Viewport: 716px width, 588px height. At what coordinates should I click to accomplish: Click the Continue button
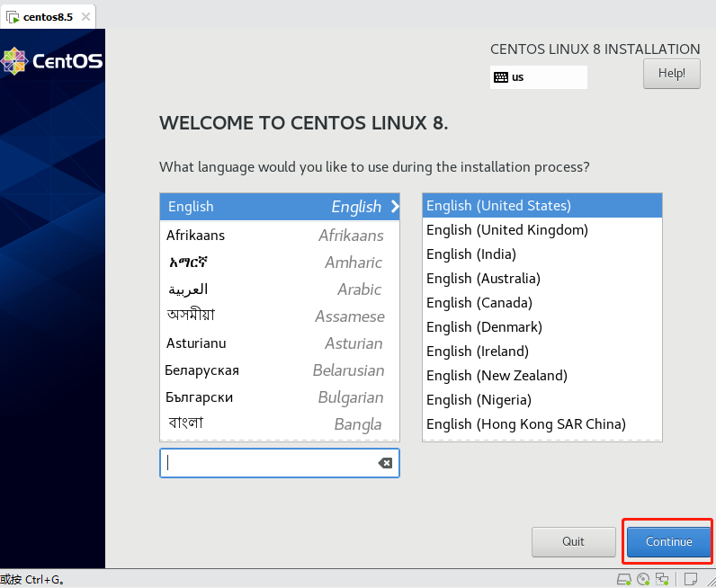pyautogui.click(x=668, y=542)
